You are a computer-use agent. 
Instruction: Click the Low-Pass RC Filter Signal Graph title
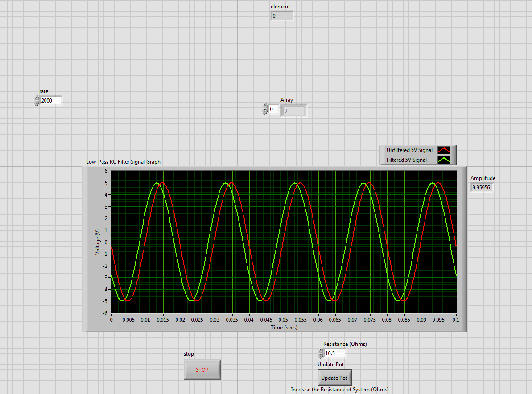(x=123, y=162)
